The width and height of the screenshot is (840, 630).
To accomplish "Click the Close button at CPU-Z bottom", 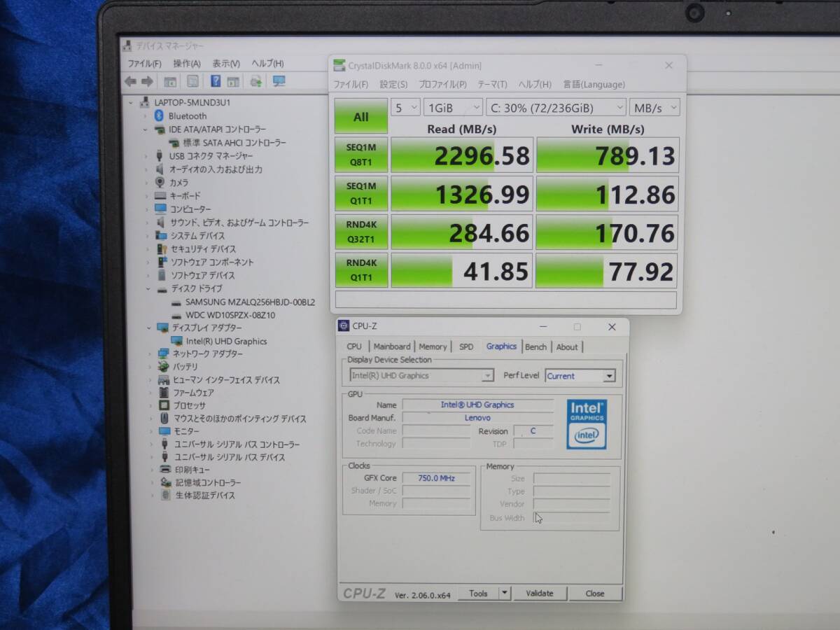I will [x=595, y=593].
